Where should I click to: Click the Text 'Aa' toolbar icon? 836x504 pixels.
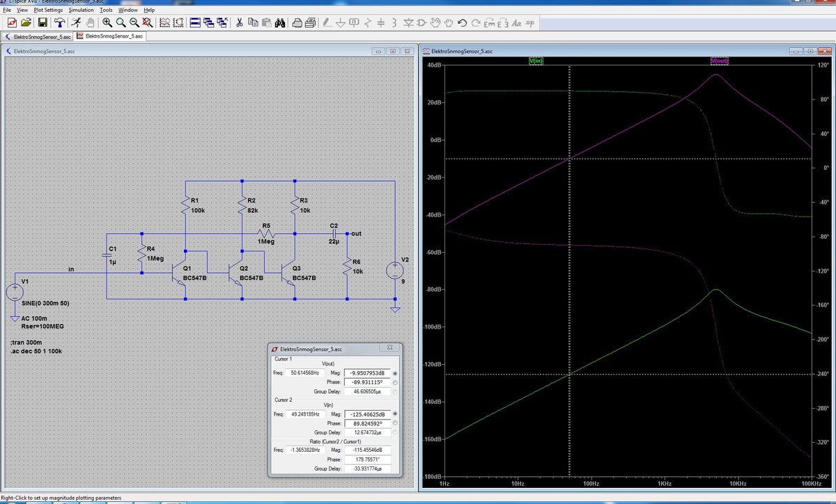(x=516, y=22)
